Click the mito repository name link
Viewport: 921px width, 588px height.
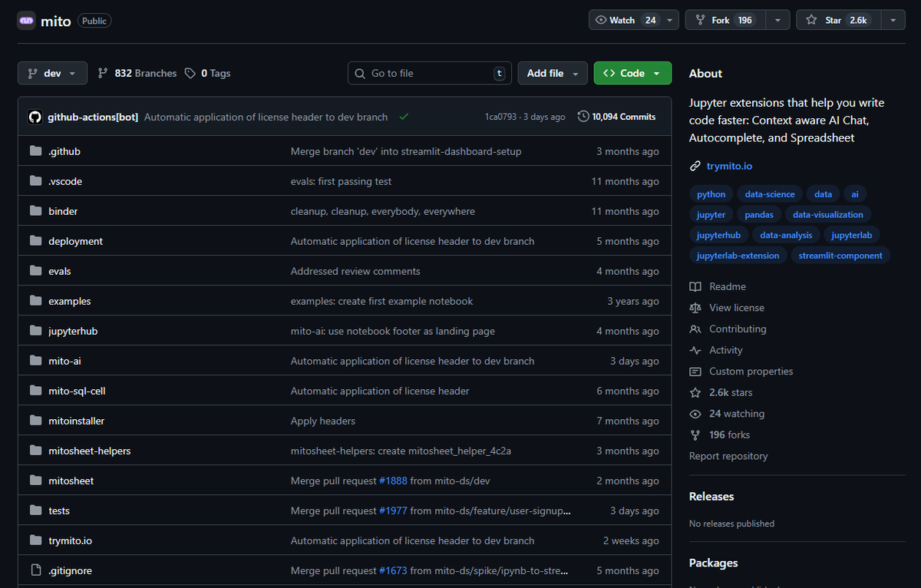(x=55, y=21)
